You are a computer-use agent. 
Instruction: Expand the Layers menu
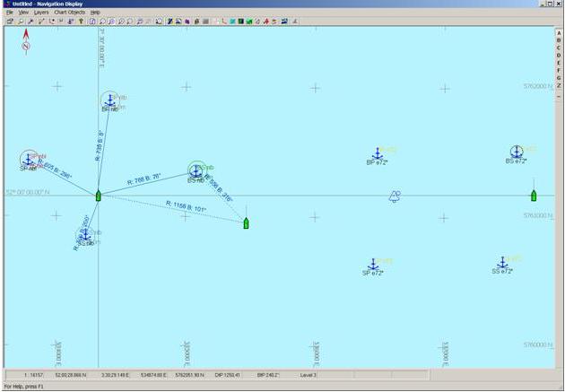tap(41, 13)
